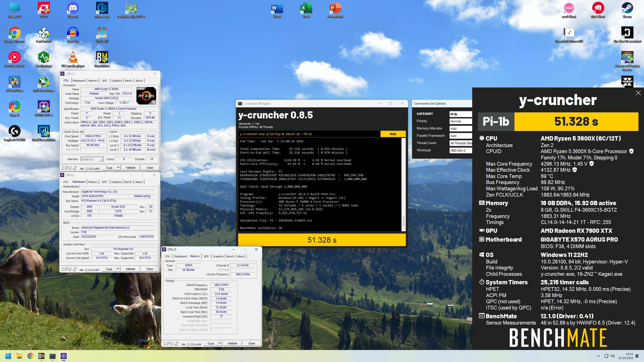This screenshot has height=362, width=644.
Task: Open the OCCT desktop shortcut
Action: [x=44, y=10]
